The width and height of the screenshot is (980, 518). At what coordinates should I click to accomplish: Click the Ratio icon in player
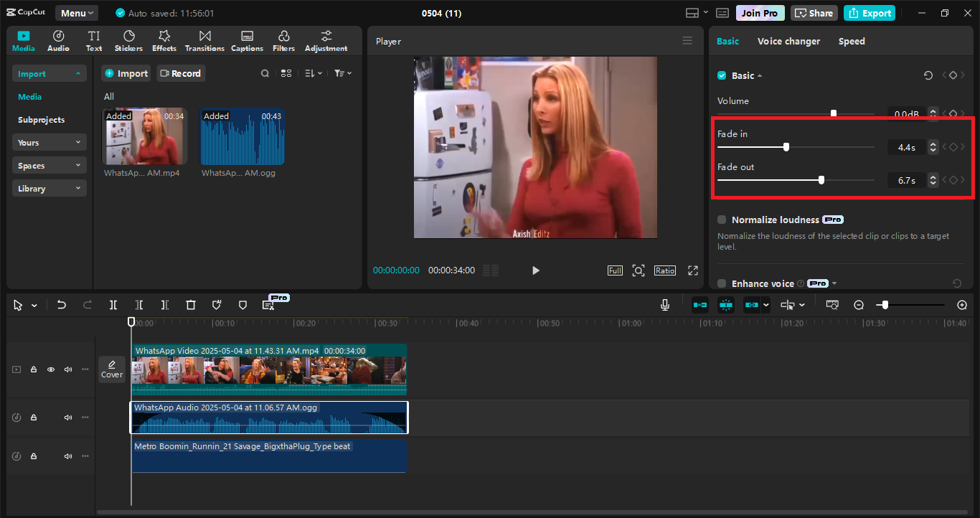665,270
